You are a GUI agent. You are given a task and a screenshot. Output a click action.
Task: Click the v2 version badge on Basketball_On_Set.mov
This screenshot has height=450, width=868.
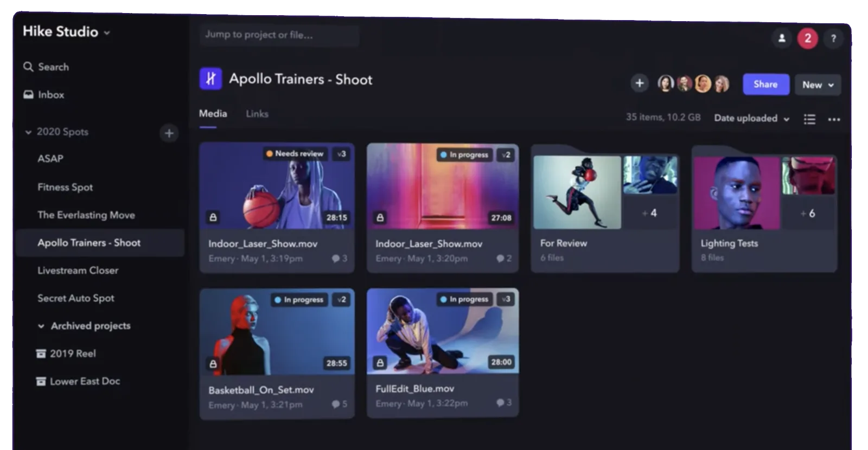click(x=341, y=299)
